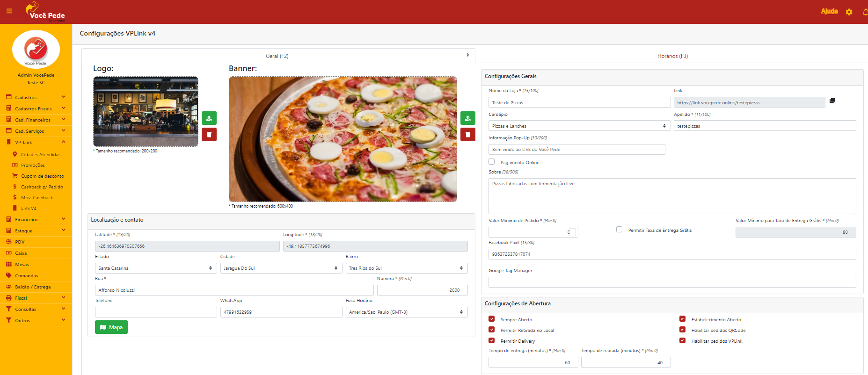Open the Ajuda help link
Screen dimensions: 868x375
(829, 11)
